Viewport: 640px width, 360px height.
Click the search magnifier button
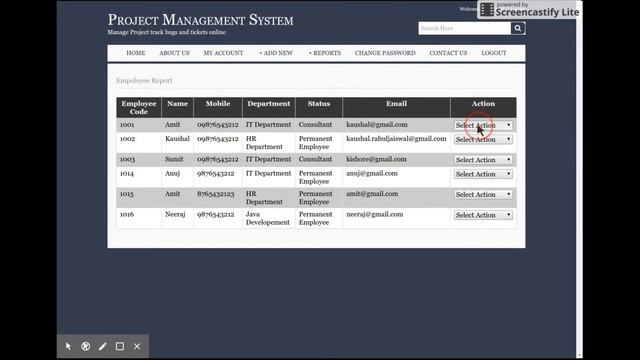pyautogui.click(x=518, y=28)
